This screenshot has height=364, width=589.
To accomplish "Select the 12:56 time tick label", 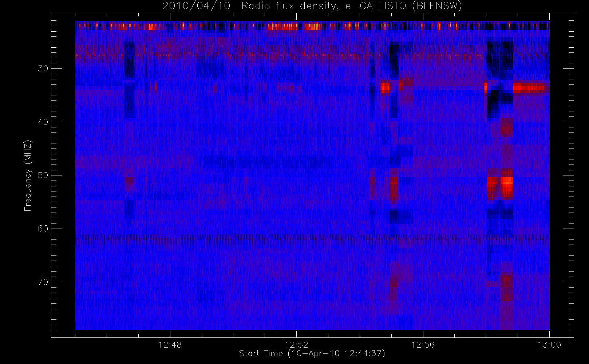I will [x=423, y=345].
